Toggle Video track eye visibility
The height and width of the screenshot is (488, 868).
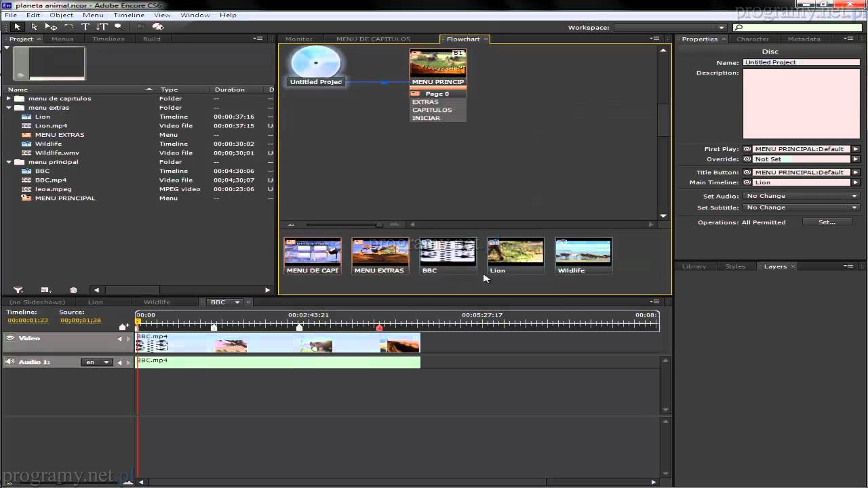[10, 338]
